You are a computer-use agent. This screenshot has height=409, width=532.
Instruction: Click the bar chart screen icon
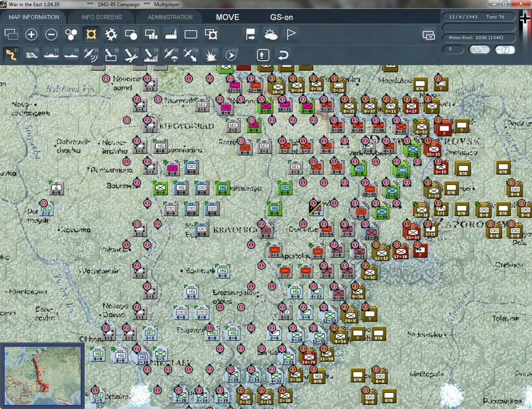click(x=151, y=34)
